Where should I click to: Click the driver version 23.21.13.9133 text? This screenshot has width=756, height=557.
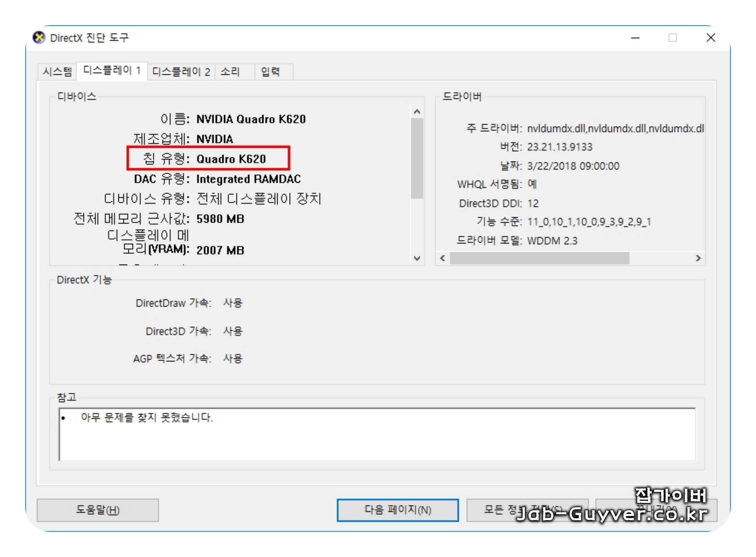[560, 147]
